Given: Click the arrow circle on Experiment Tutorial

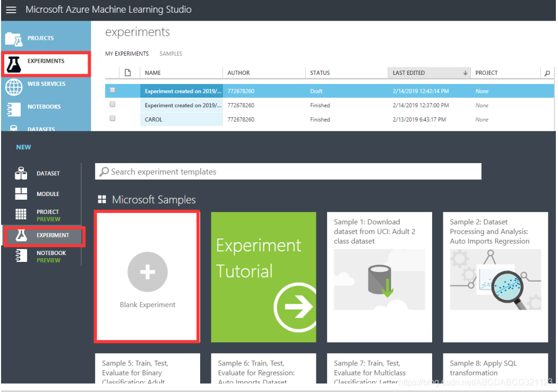Looking at the screenshot, I should [x=295, y=307].
